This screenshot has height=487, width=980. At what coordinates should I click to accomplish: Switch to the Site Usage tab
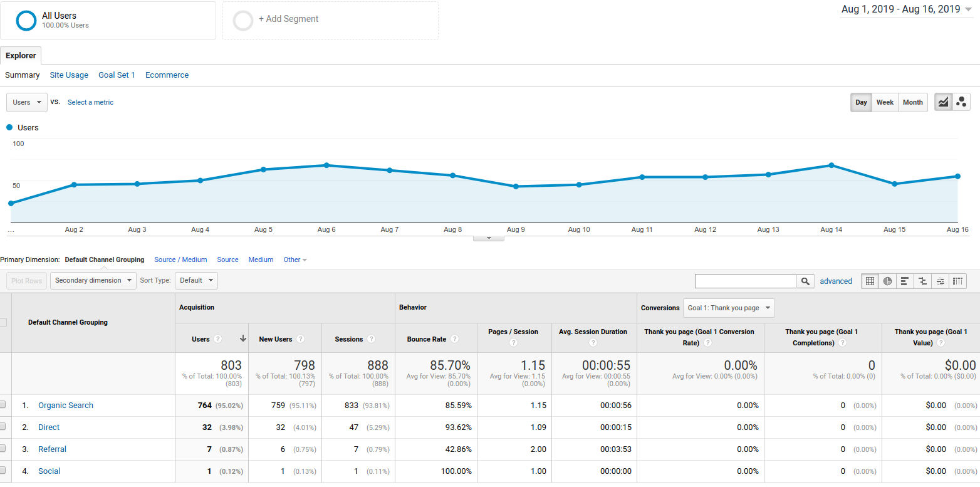[69, 75]
